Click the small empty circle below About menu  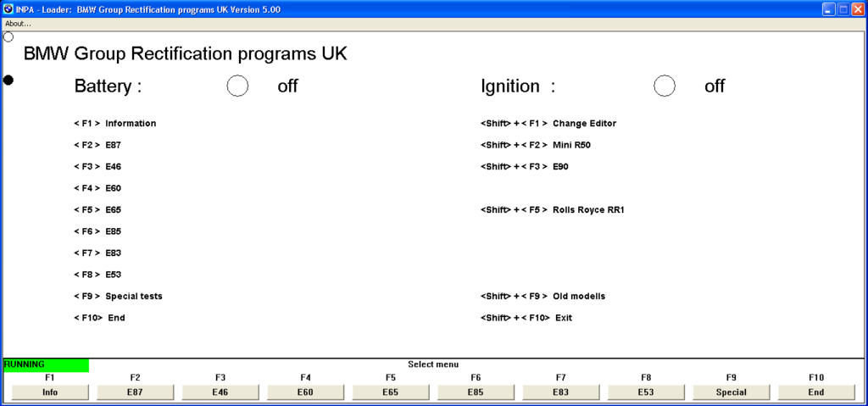(x=8, y=37)
